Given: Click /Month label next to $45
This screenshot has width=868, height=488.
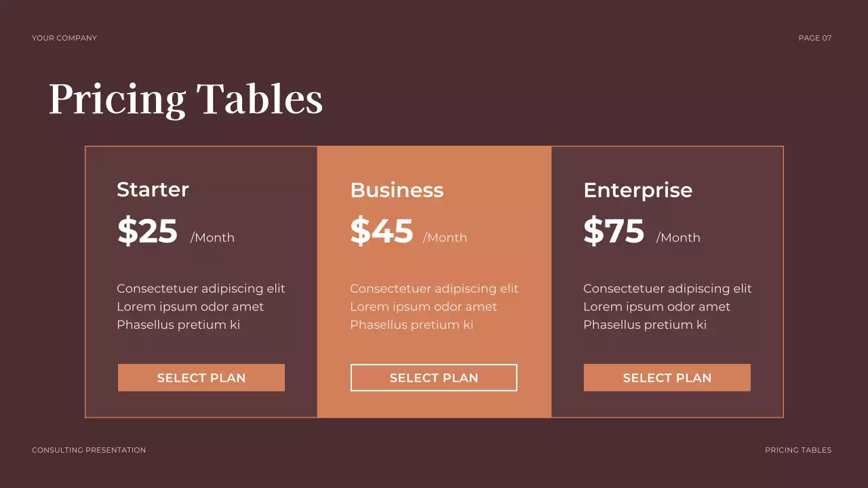Looking at the screenshot, I should pyautogui.click(x=445, y=238).
